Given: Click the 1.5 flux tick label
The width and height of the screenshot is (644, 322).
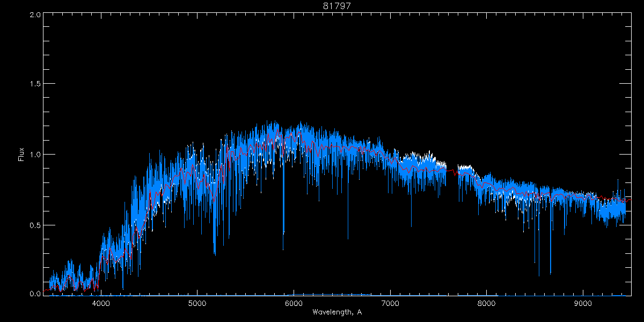Looking at the screenshot, I should [x=35, y=84].
